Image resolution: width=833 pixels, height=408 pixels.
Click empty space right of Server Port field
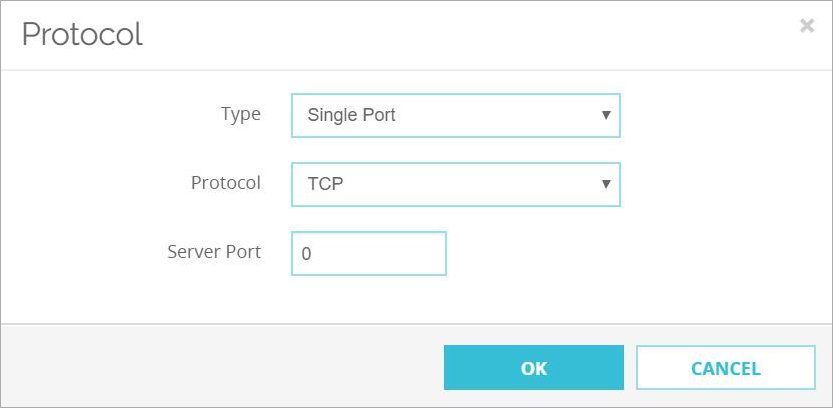click(x=620, y=254)
